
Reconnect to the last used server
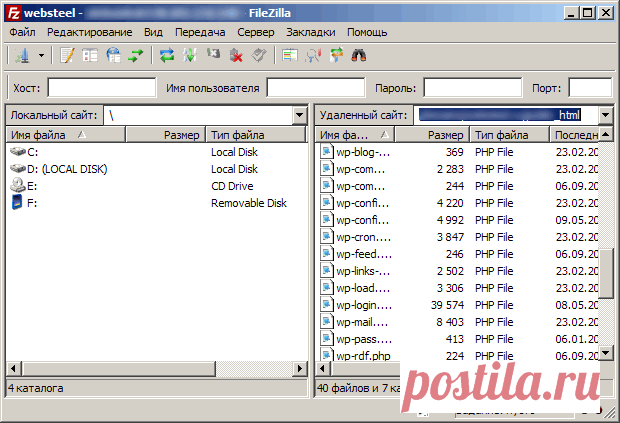[x=259, y=55]
